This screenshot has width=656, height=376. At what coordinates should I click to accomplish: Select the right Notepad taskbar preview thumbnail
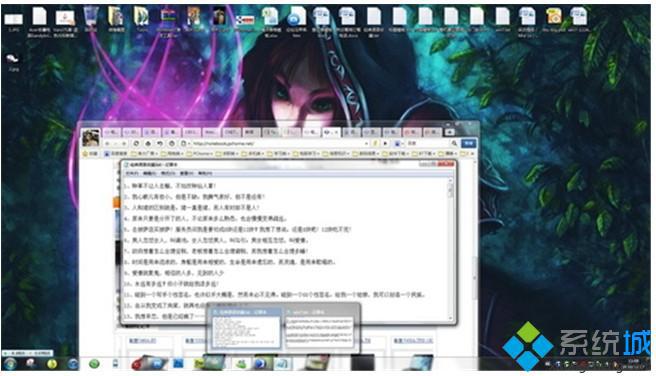pos(321,328)
